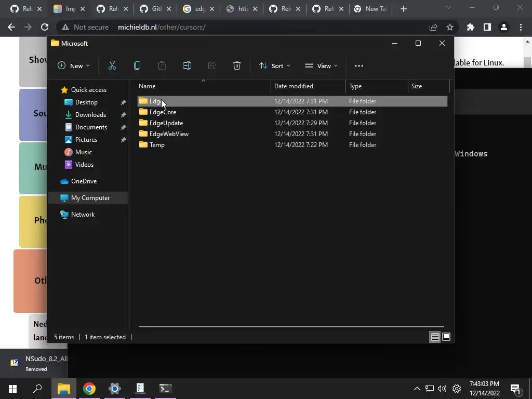Click the network tray icon

tap(430, 389)
